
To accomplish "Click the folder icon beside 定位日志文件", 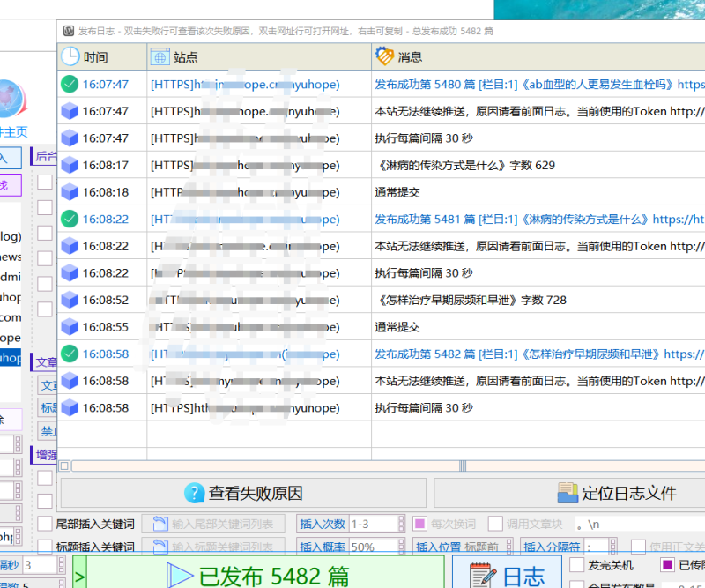I will coord(568,493).
